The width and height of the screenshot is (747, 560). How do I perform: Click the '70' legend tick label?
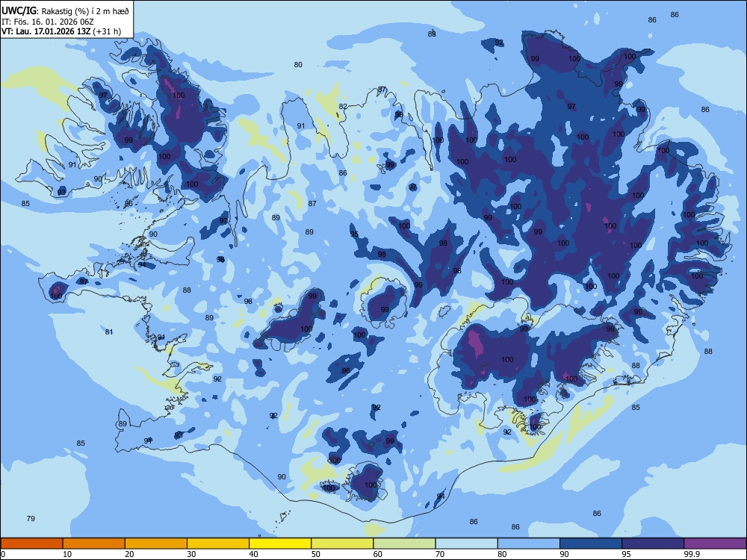point(440,554)
